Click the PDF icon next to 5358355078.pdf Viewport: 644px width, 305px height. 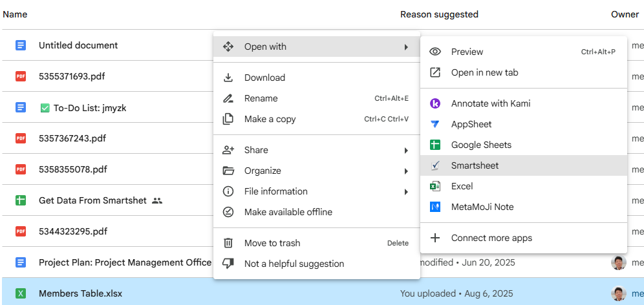(21, 169)
